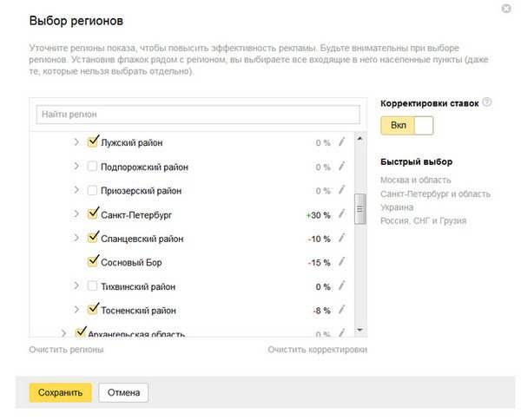Viewport: 521px width, 420px height.
Task: Expand the Приозерский район tree node
Action: click(76, 190)
